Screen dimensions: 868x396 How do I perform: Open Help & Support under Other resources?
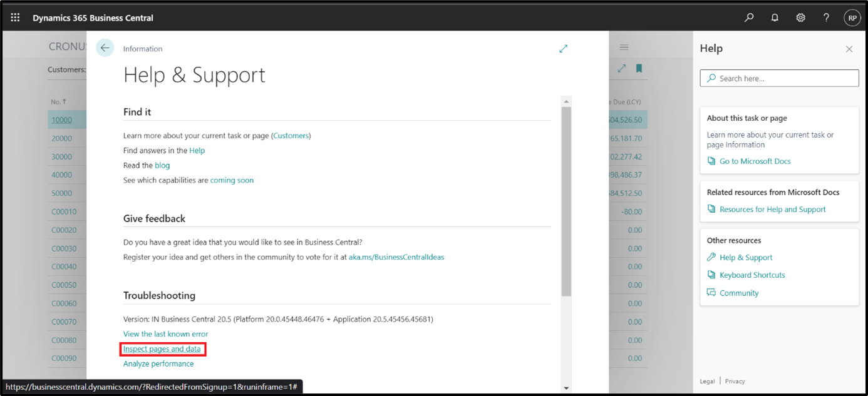click(746, 257)
